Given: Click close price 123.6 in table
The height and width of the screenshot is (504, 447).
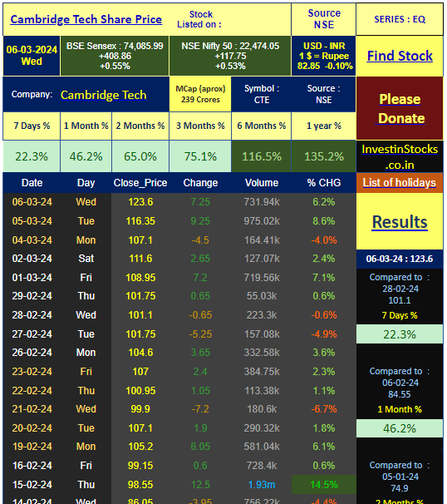Looking at the screenshot, I should [140, 202].
